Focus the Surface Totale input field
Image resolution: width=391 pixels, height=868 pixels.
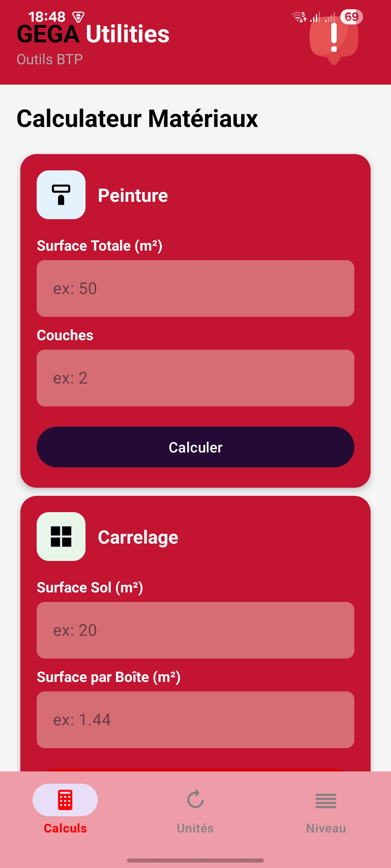point(196,288)
